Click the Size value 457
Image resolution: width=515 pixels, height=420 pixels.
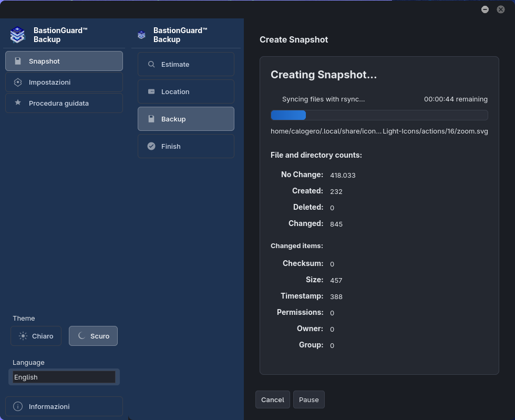[336, 280]
